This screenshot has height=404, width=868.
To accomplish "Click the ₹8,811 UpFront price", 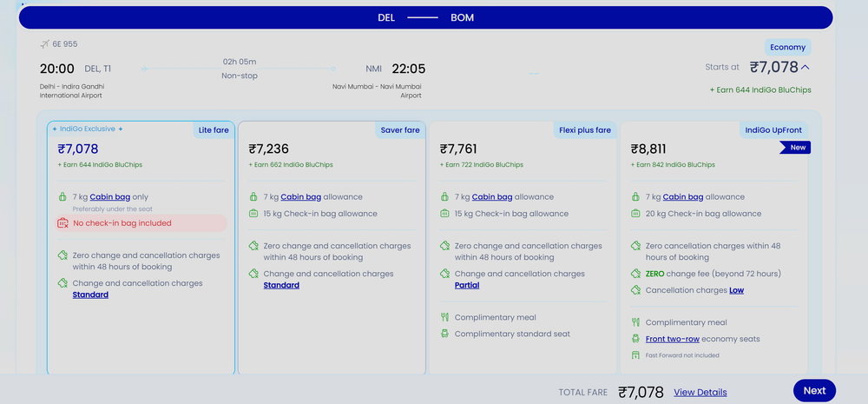I will tap(648, 149).
